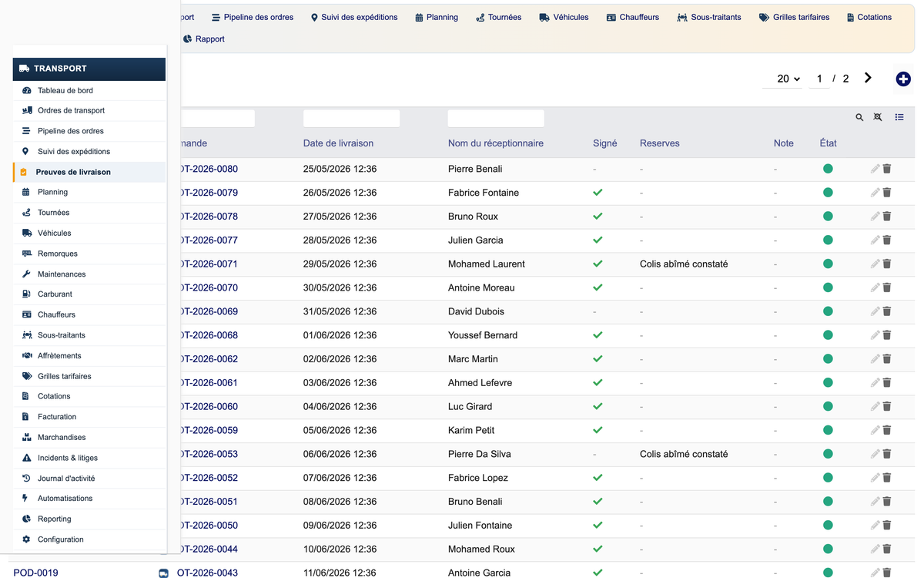Open the Tournées top tab

pos(498,17)
